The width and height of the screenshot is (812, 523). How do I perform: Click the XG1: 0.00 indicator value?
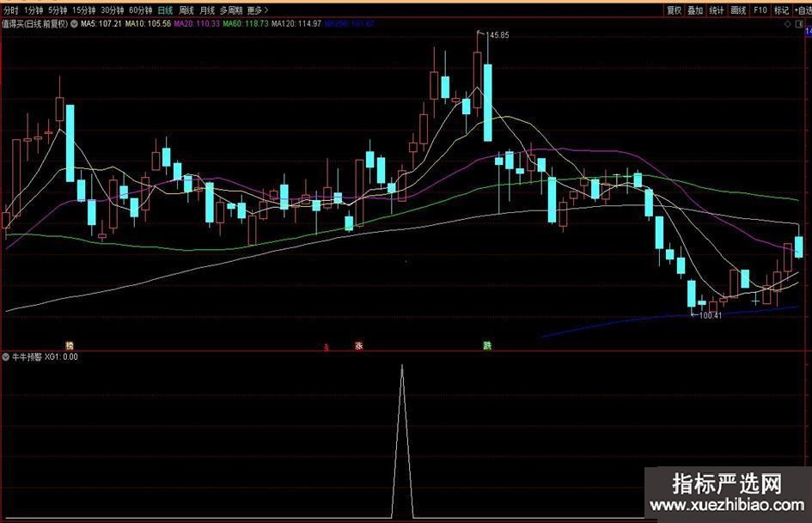tap(61, 356)
